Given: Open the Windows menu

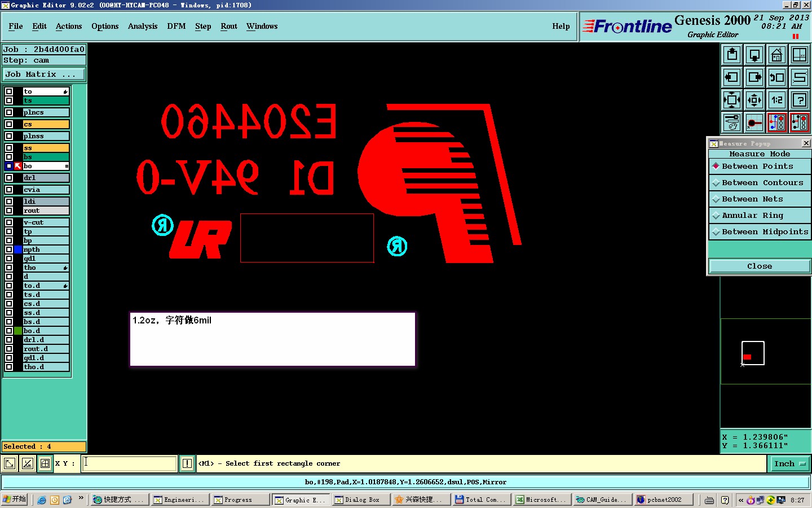Looking at the screenshot, I should (x=262, y=26).
